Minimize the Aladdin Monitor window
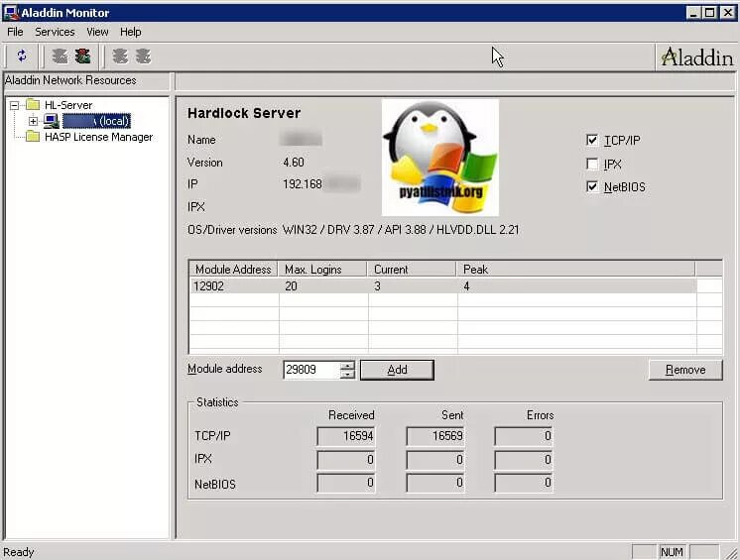This screenshot has width=740, height=560. click(x=693, y=13)
